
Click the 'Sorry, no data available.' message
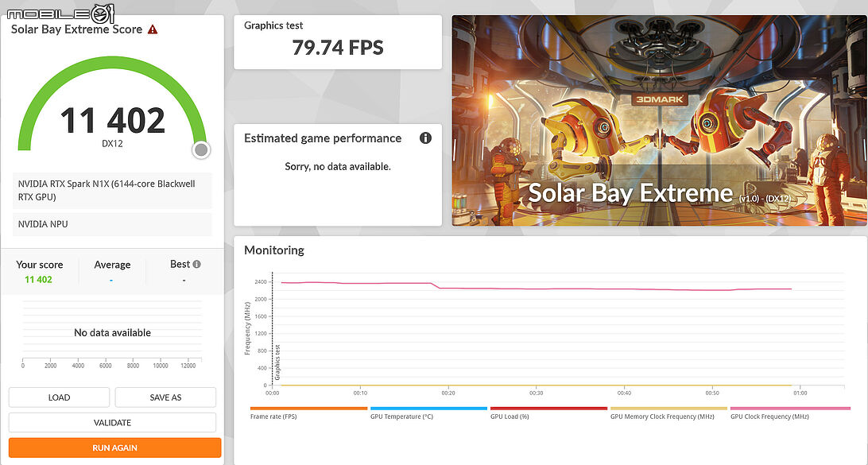[338, 167]
